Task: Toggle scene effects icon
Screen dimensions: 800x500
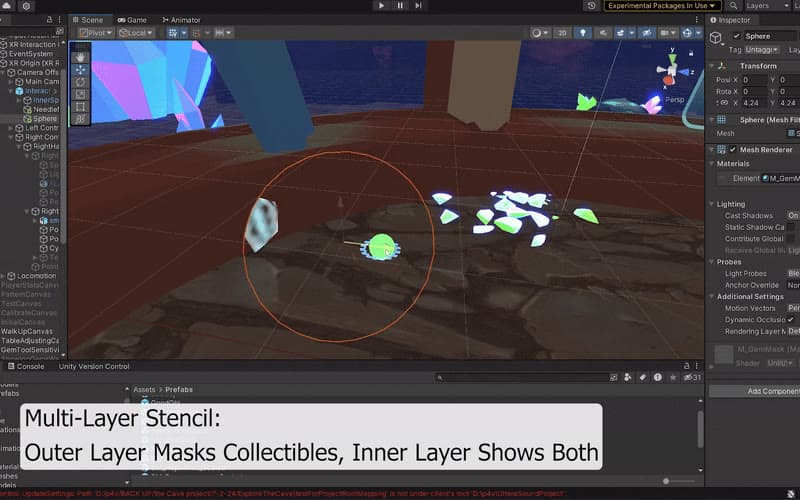Action: (620, 33)
